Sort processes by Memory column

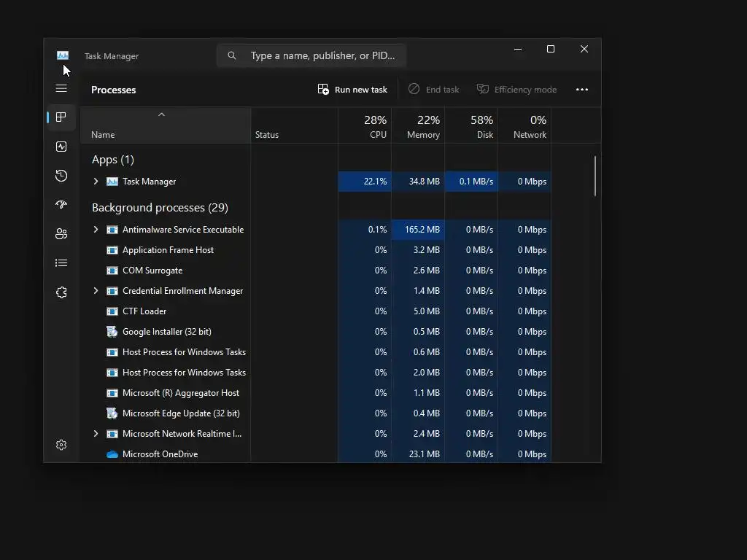[418, 126]
